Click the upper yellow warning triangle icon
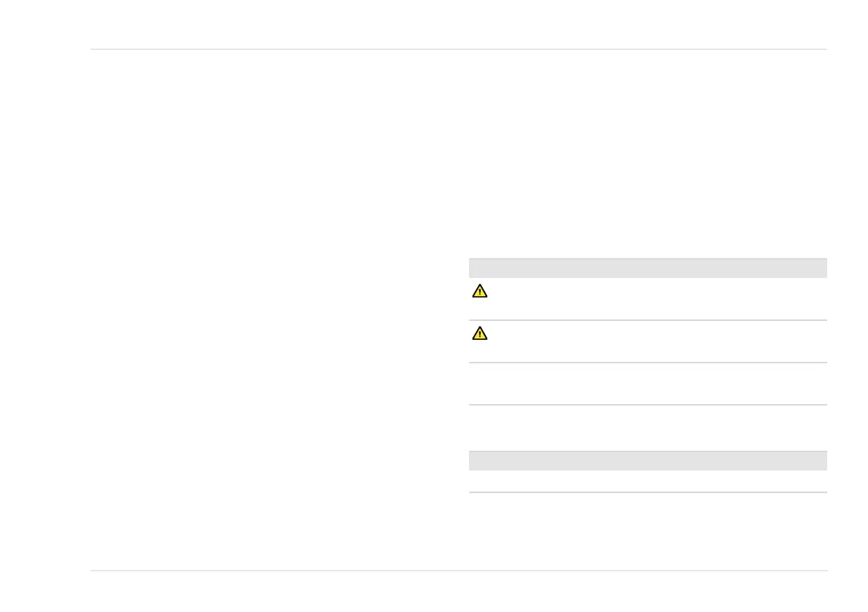Screen dimensions: 868x612 pos(479,291)
